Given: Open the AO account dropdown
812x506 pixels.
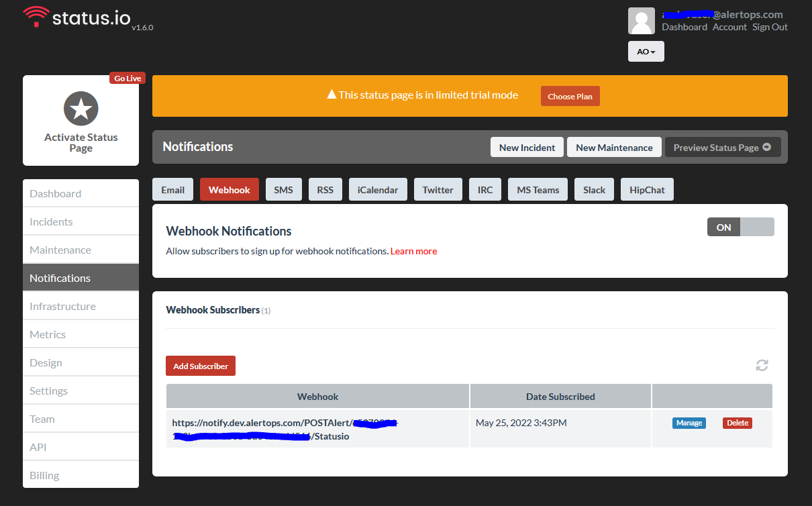Looking at the screenshot, I should (646, 52).
